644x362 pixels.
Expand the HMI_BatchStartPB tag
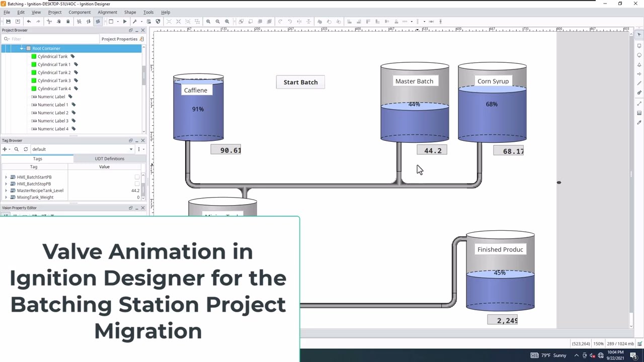tap(6, 177)
